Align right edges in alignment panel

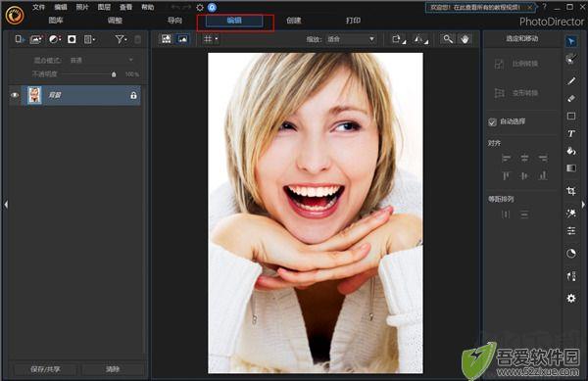[x=543, y=158]
